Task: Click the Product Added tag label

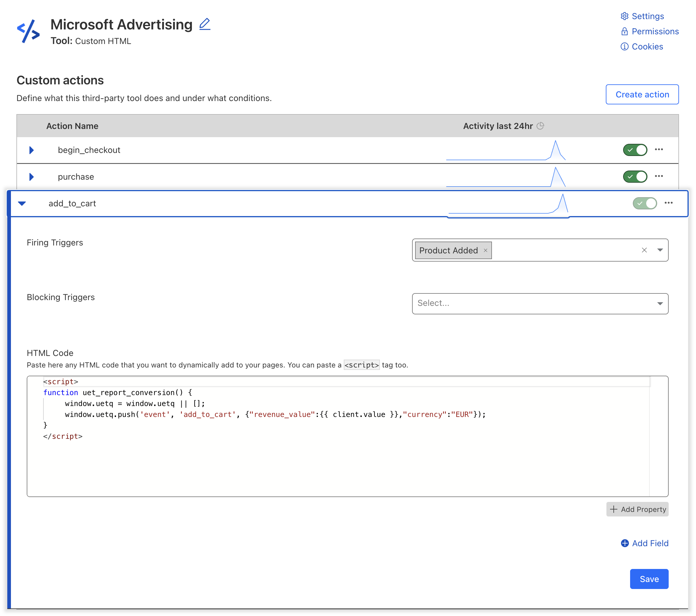Action: pos(449,250)
